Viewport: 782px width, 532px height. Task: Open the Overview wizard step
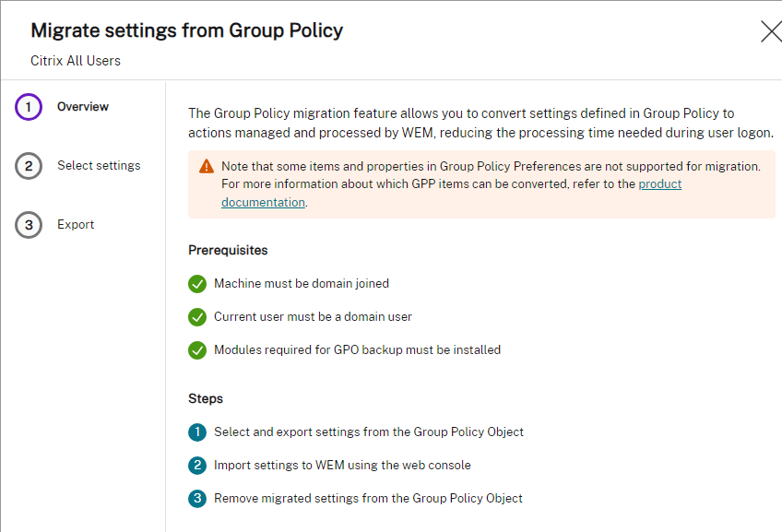(x=83, y=107)
